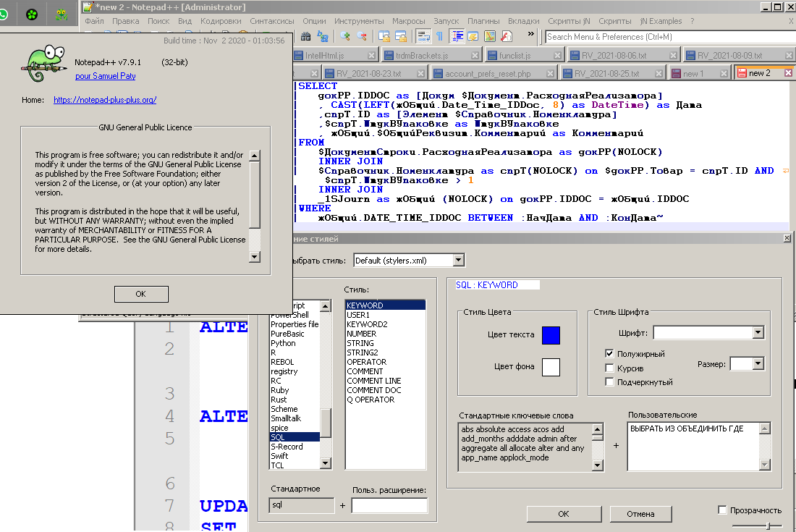Click language list scroll-down arrow
Screen dimensions: 796x532
(x=326, y=463)
